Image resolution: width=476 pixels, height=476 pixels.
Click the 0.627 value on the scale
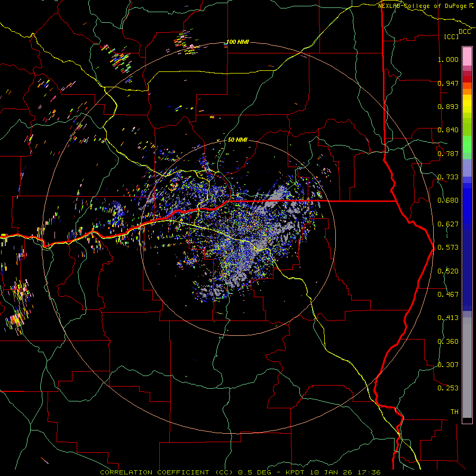pos(448,224)
